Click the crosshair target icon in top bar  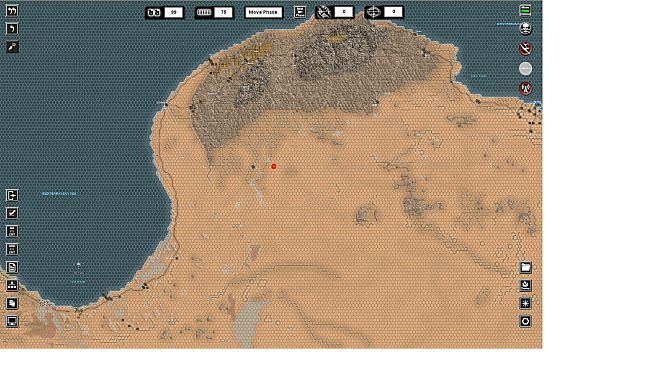[373, 12]
